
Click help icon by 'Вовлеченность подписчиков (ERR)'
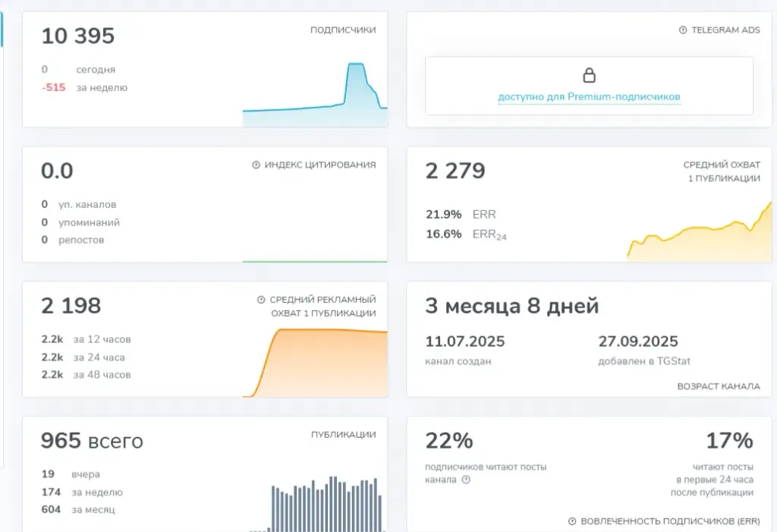572,521
